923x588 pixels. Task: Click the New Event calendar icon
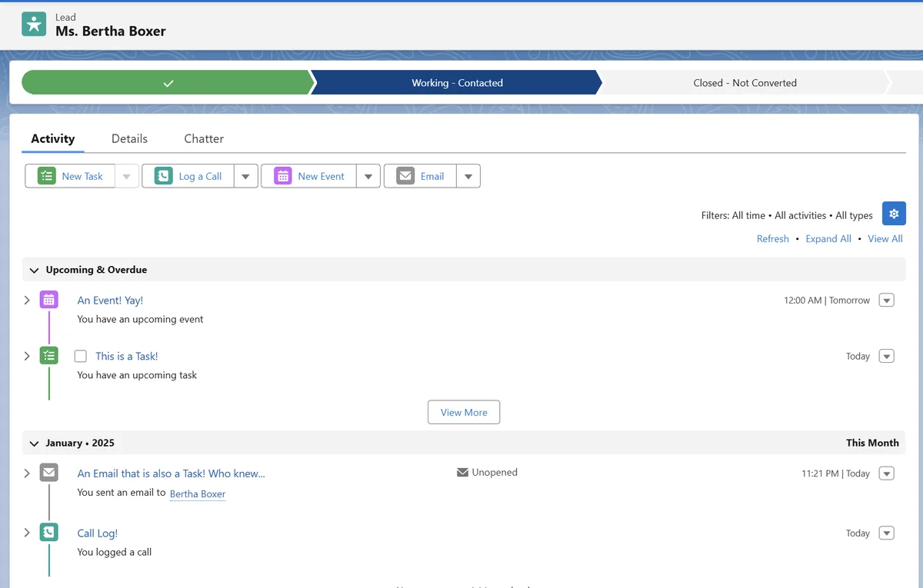pyautogui.click(x=283, y=176)
